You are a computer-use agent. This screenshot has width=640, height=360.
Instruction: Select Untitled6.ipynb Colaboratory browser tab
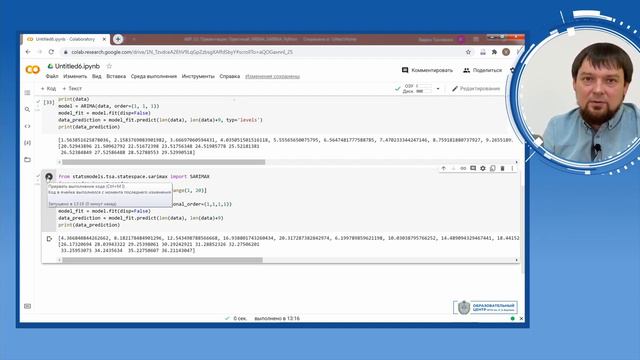pos(65,39)
